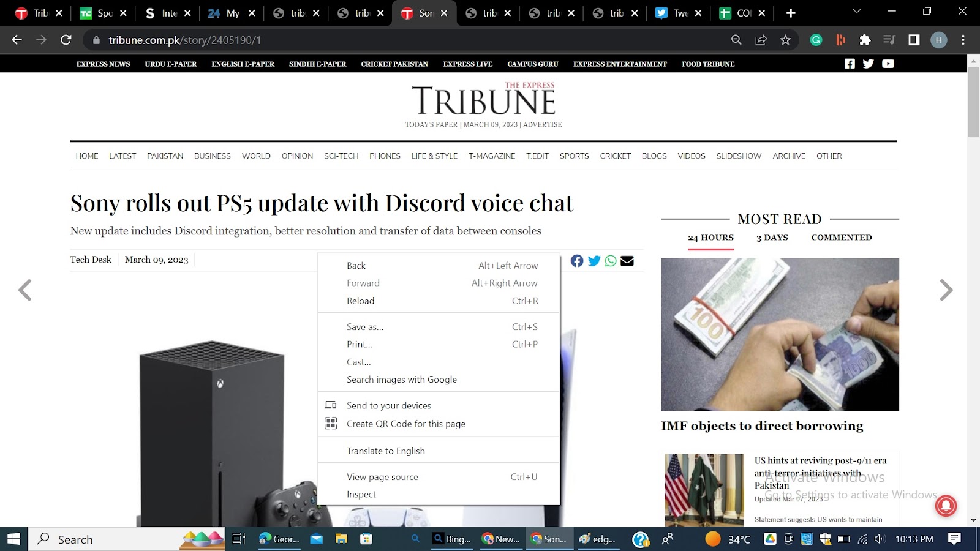Screen dimensions: 980x551
Task: Open File Explorer from the taskbar
Action: coord(341,539)
